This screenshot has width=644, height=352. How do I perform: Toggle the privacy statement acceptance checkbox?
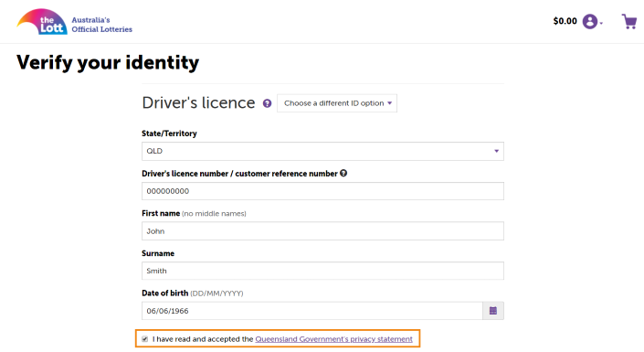coord(144,339)
